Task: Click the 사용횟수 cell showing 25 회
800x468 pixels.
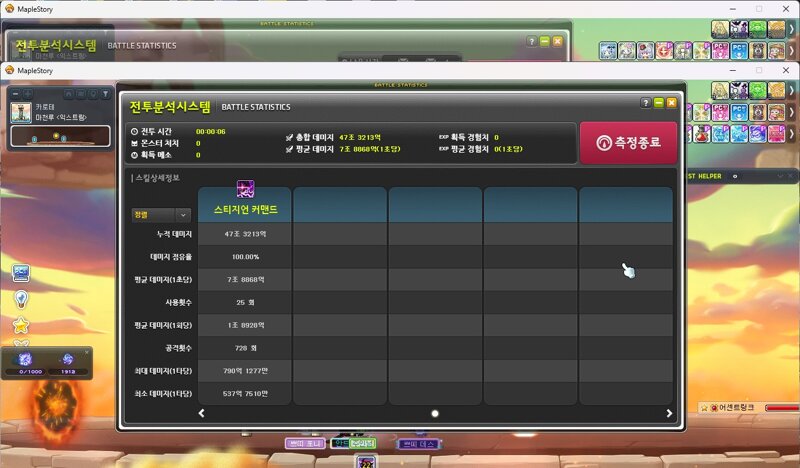Action: [x=245, y=302]
